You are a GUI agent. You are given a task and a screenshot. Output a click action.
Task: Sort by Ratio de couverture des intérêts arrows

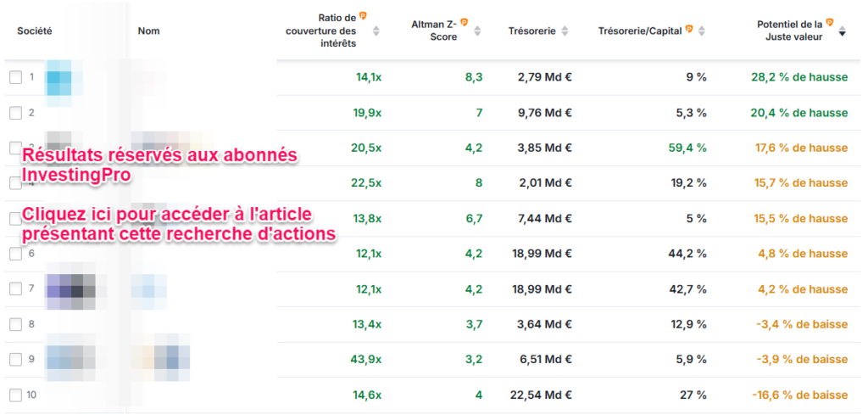(x=376, y=31)
